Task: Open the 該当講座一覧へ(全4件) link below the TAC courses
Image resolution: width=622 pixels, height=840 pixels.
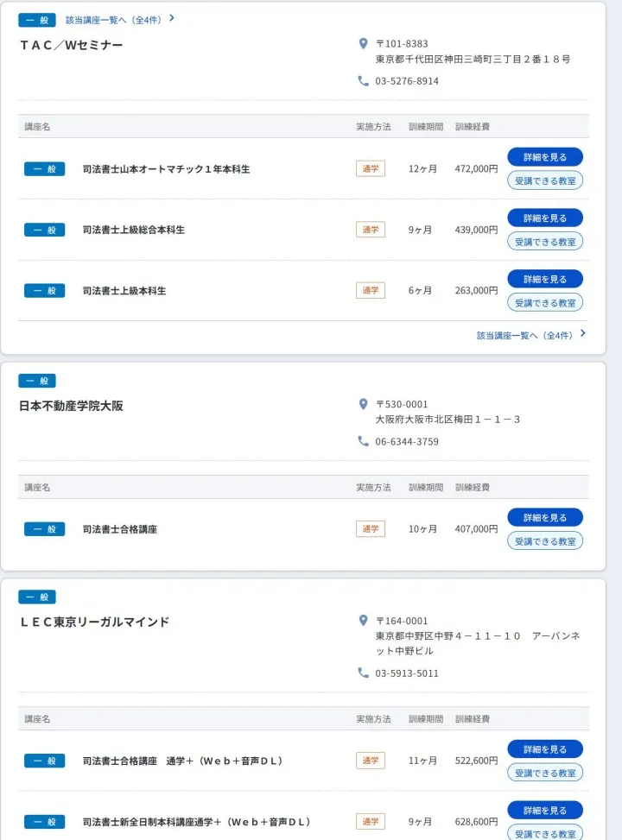Action: tap(524, 335)
